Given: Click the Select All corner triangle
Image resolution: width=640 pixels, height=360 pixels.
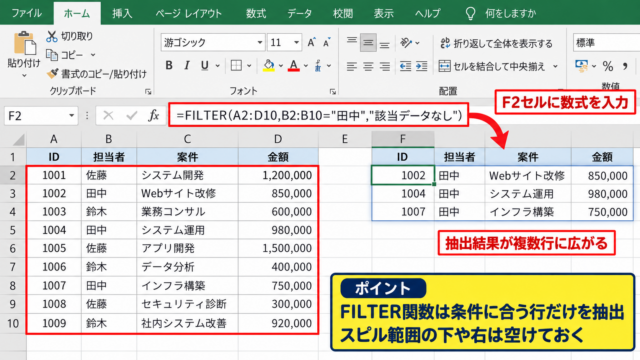Looking at the screenshot, I should [x=18, y=140].
